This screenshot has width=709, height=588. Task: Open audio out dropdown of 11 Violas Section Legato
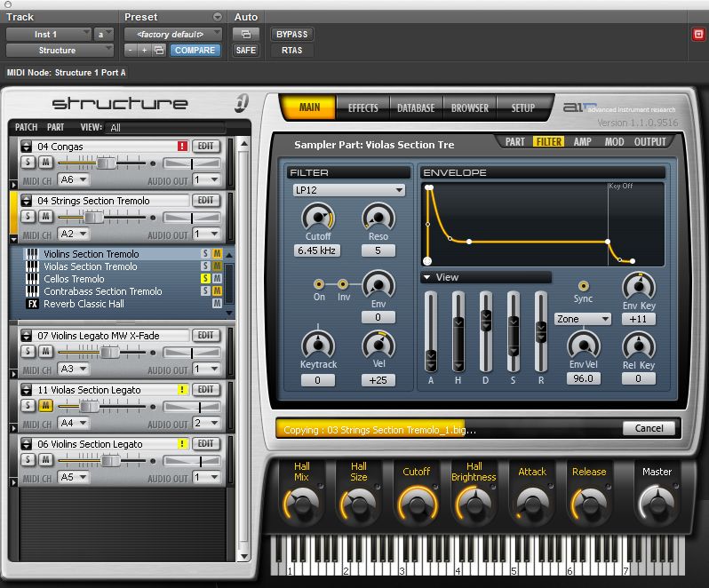point(207,423)
